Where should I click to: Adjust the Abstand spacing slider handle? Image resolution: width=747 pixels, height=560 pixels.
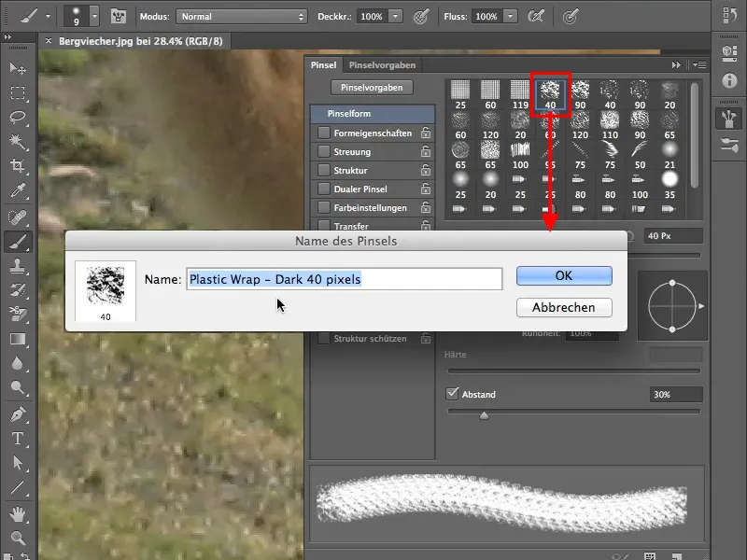click(484, 415)
